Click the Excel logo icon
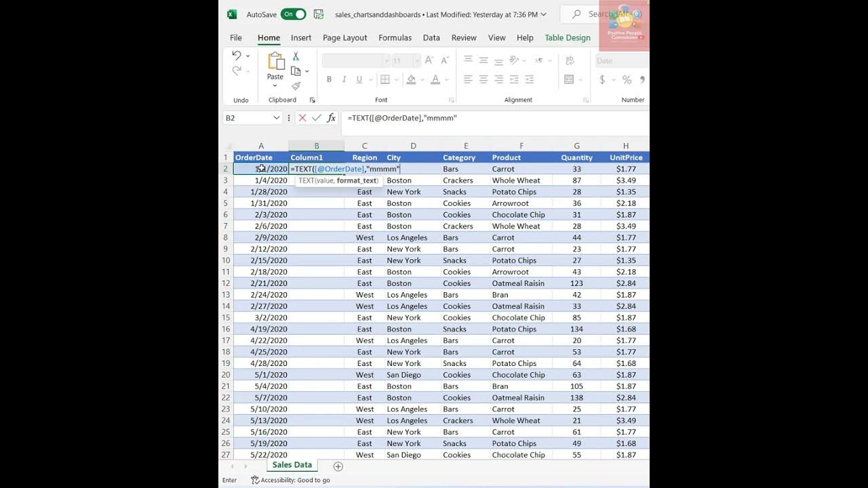Image resolution: width=868 pixels, height=488 pixels. tap(232, 14)
